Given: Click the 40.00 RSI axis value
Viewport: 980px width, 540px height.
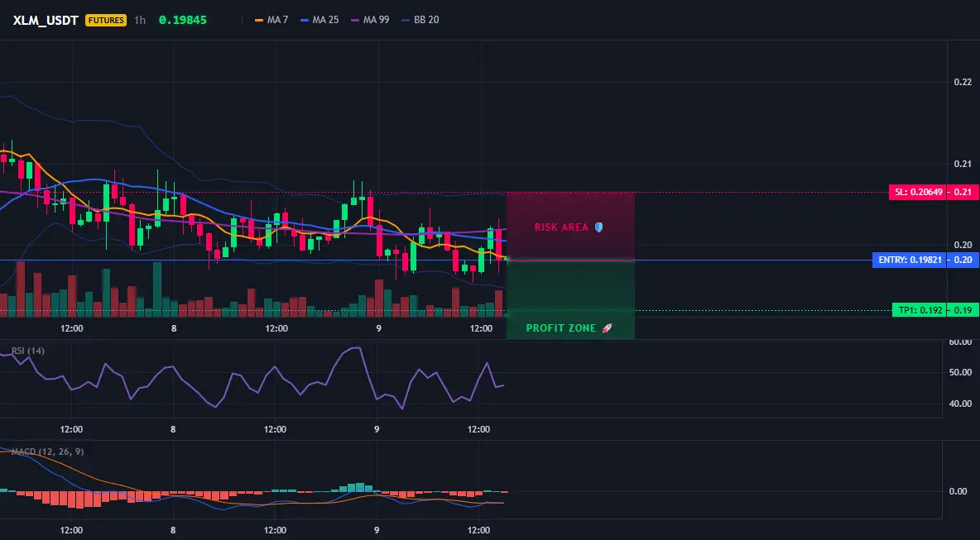Looking at the screenshot, I should (x=961, y=404).
